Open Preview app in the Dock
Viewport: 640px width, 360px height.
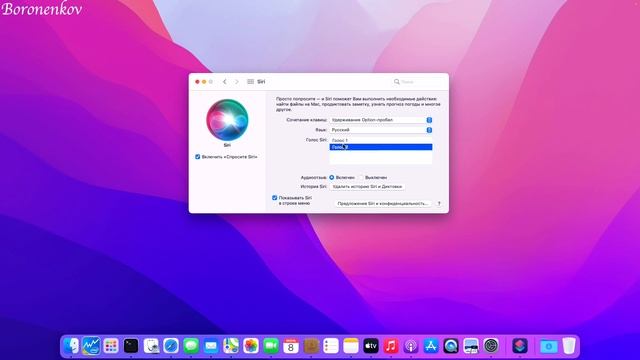coord(471,346)
